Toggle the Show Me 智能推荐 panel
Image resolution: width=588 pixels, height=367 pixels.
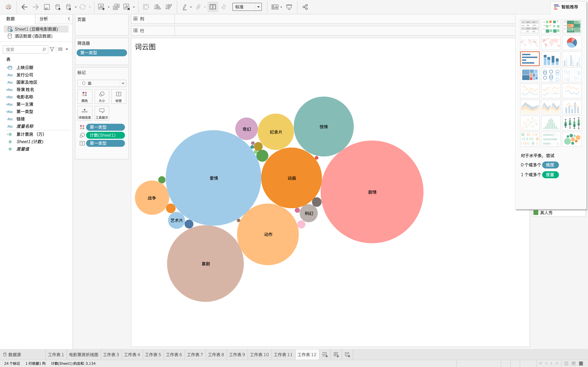[566, 7]
